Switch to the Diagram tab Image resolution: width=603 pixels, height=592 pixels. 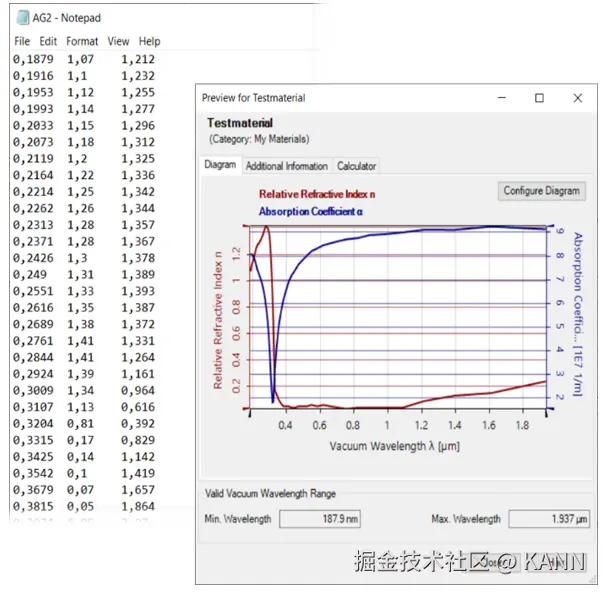coord(220,165)
